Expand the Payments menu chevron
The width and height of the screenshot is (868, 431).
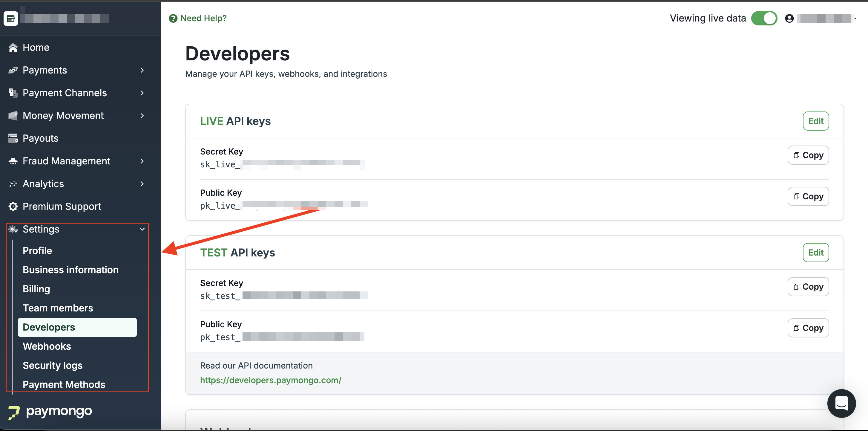point(142,70)
